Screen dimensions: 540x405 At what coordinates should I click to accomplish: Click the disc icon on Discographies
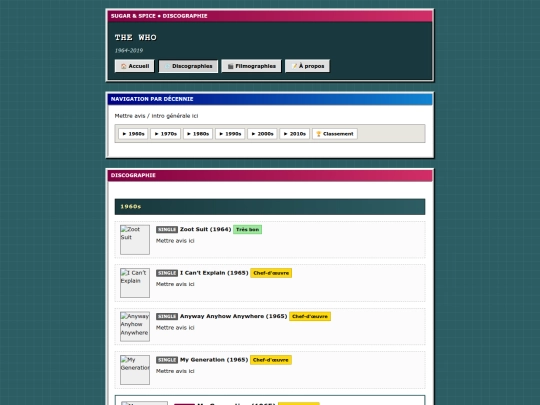[x=167, y=66]
